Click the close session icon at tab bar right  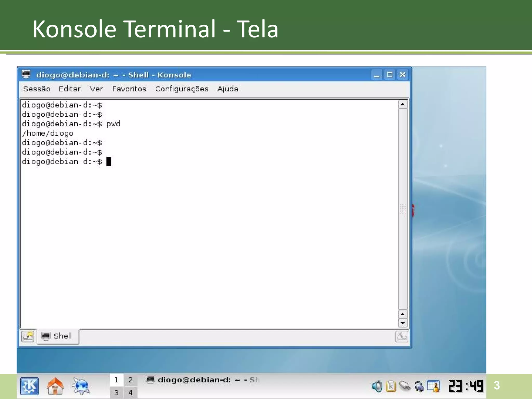point(402,336)
